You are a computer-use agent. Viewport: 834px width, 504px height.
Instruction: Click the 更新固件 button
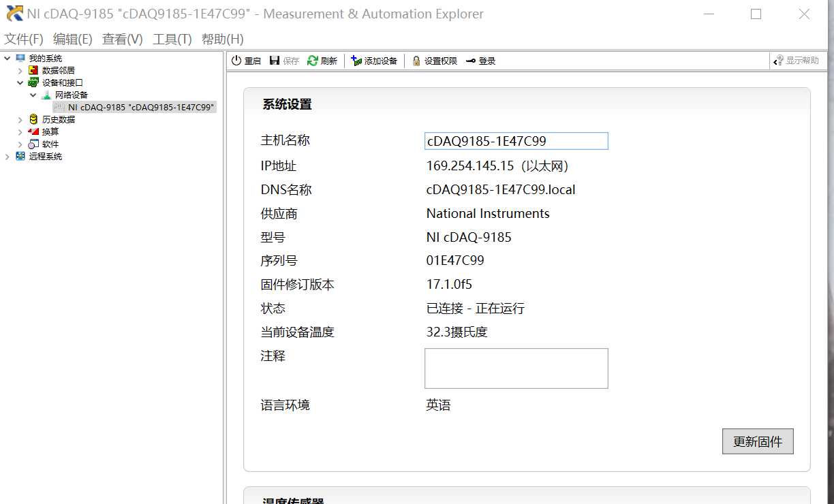tap(758, 441)
